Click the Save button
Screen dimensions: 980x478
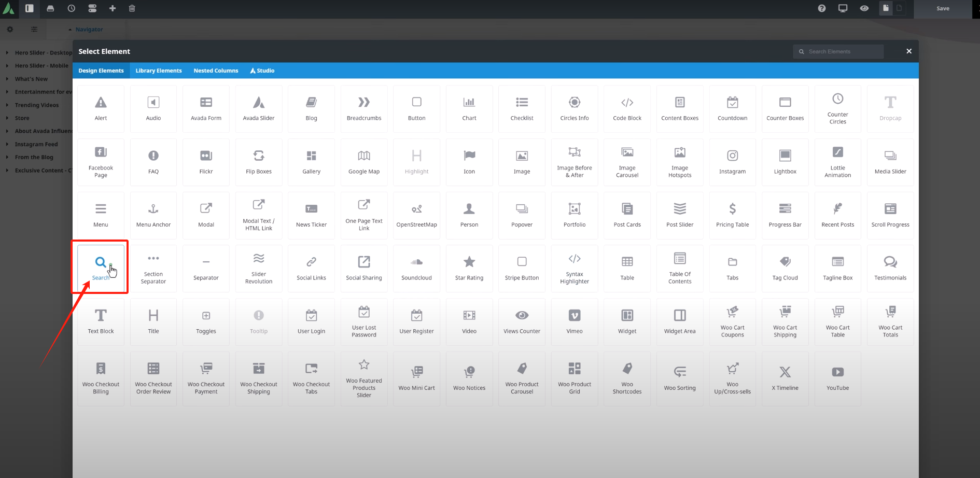943,8
